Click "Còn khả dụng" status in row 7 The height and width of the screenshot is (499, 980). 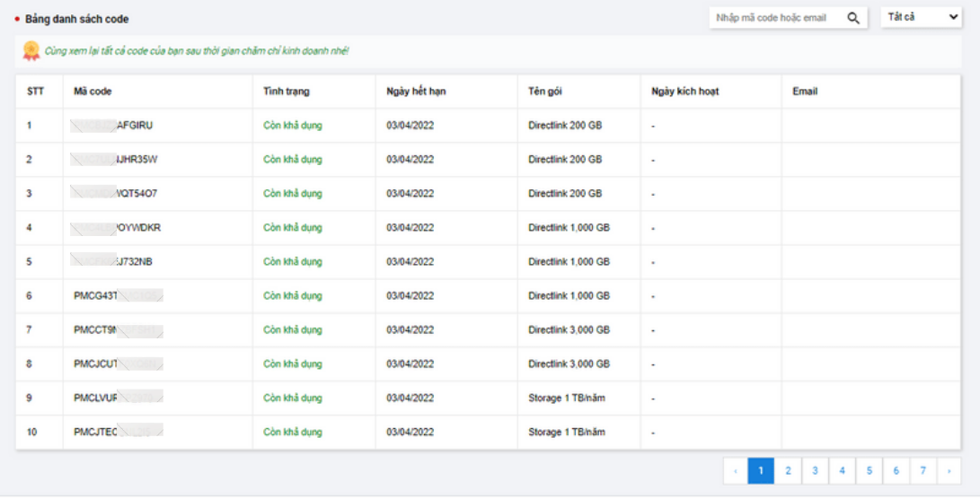coord(292,330)
